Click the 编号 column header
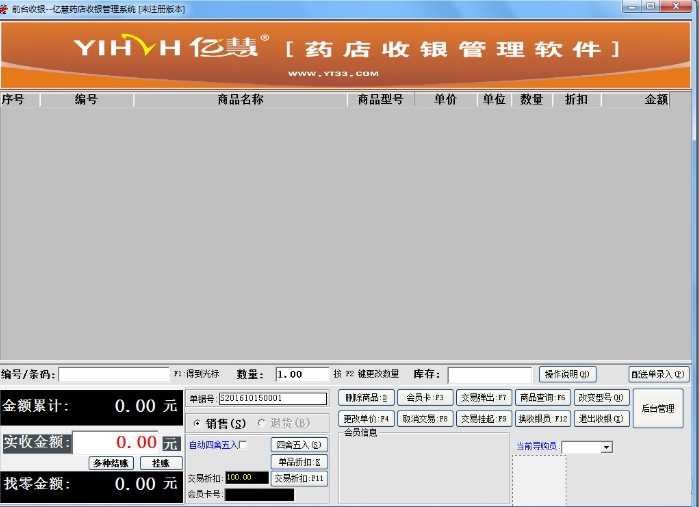This screenshot has height=507, width=699. tap(87, 99)
